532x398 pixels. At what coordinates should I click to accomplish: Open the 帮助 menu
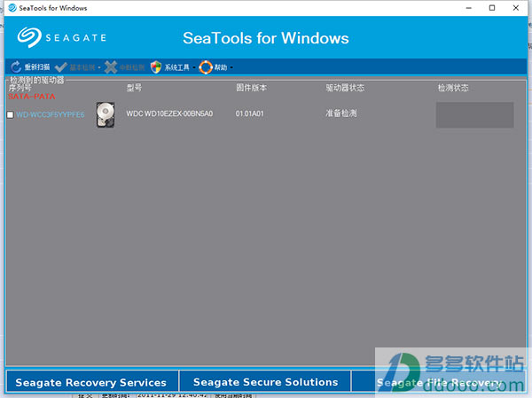point(215,67)
